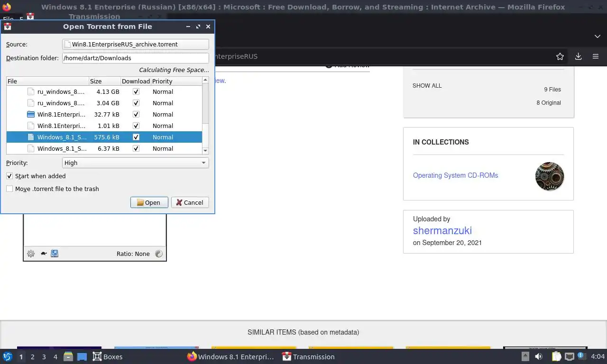607x364 pixels.
Task: Uncheck download for the 32.77 kB item
Action: pyautogui.click(x=136, y=114)
